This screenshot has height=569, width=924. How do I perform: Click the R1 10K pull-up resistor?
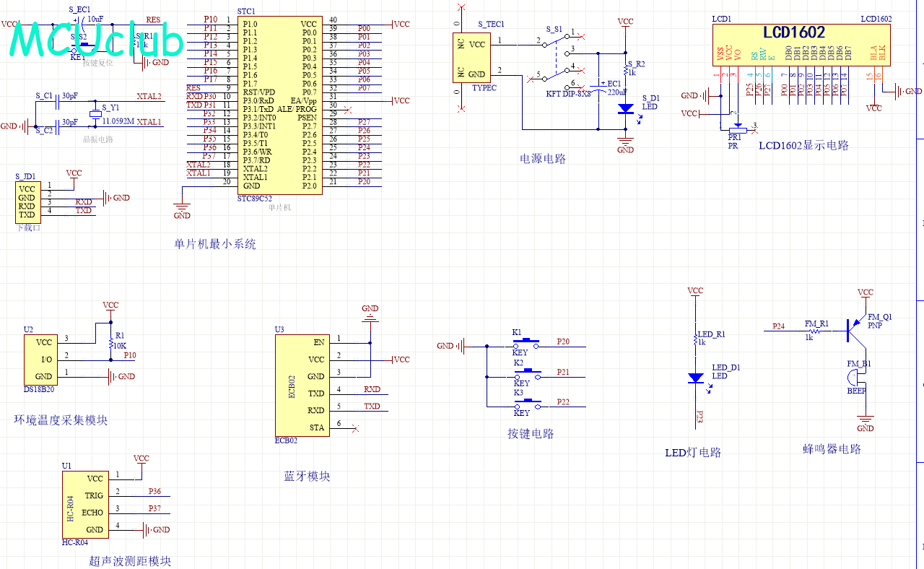click(110, 340)
